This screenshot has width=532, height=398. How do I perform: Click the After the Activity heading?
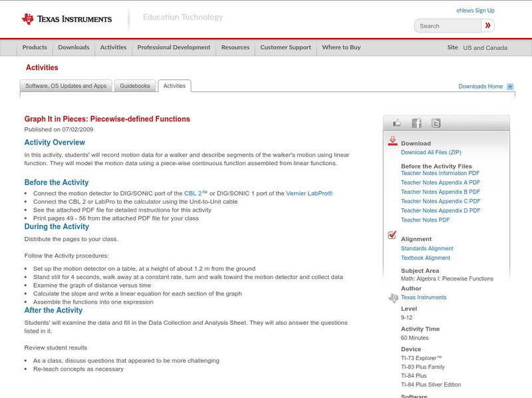[53, 310]
